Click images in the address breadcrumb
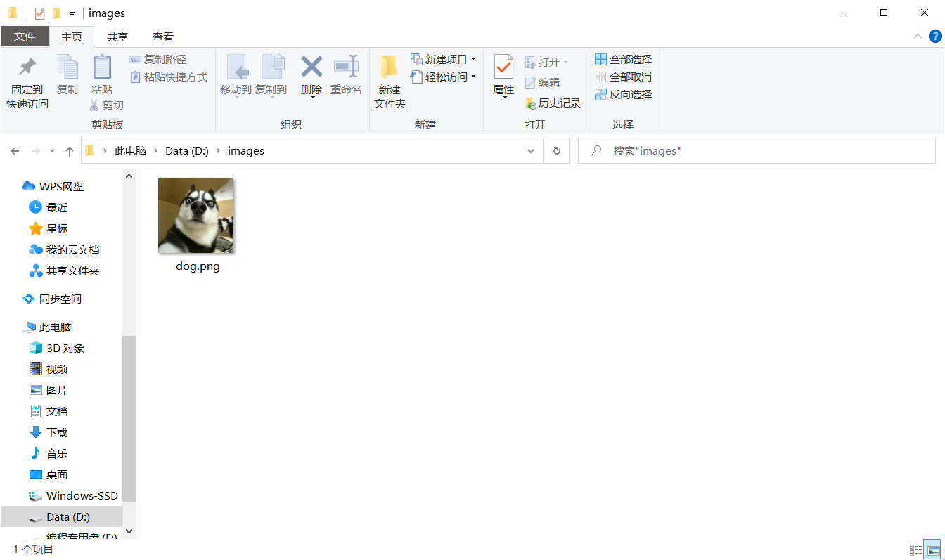This screenshot has height=560, width=945. pos(246,151)
